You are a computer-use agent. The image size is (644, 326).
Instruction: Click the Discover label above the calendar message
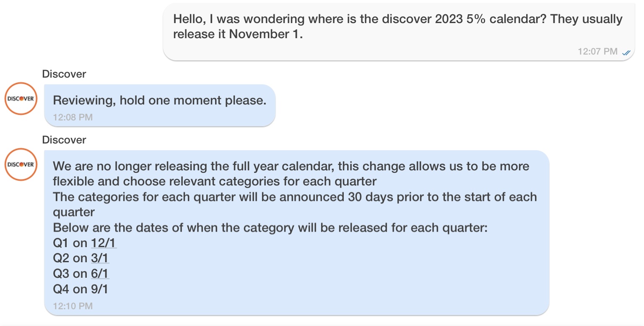point(64,140)
